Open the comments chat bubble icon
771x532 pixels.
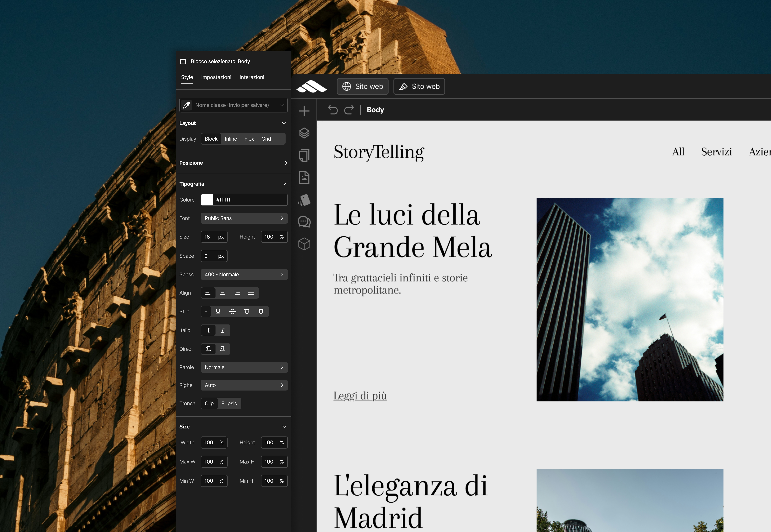coord(304,222)
